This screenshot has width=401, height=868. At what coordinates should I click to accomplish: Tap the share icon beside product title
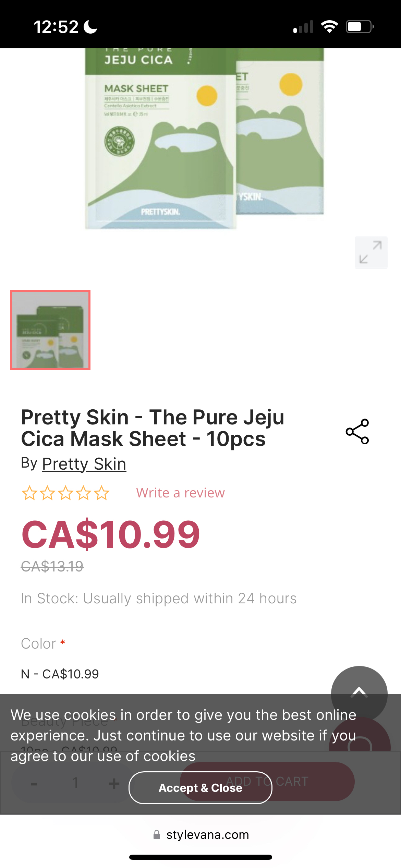pos(357,432)
